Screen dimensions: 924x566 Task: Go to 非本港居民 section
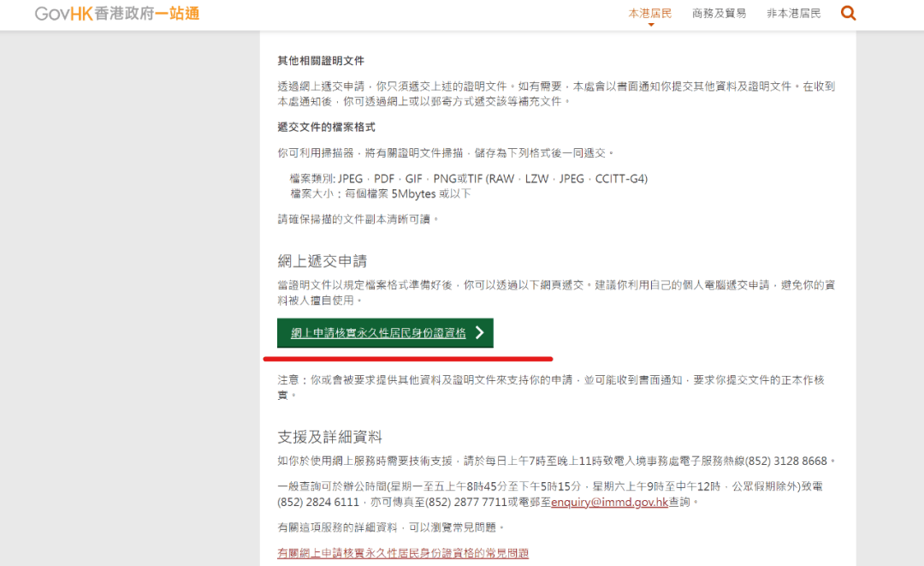tap(793, 14)
